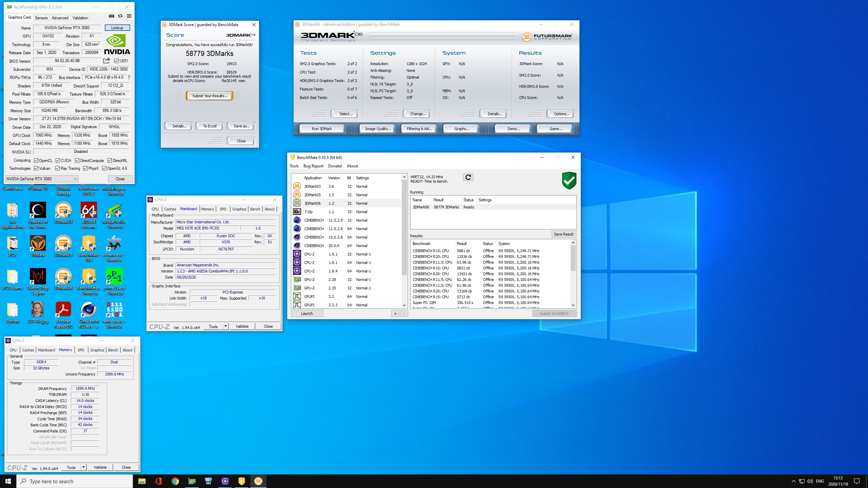Viewport: 868px width, 488px height.
Task: Click Save Result button in BenchMate
Action: pos(564,234)
